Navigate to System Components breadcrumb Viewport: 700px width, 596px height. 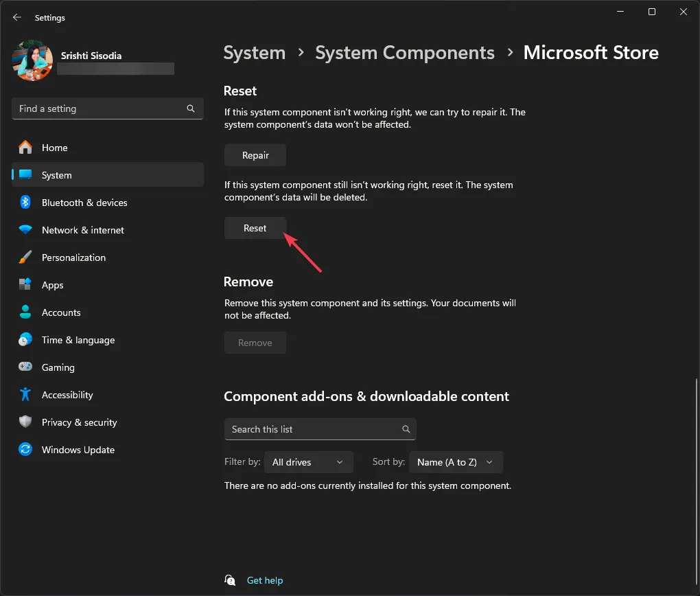[x=405, y=53]
